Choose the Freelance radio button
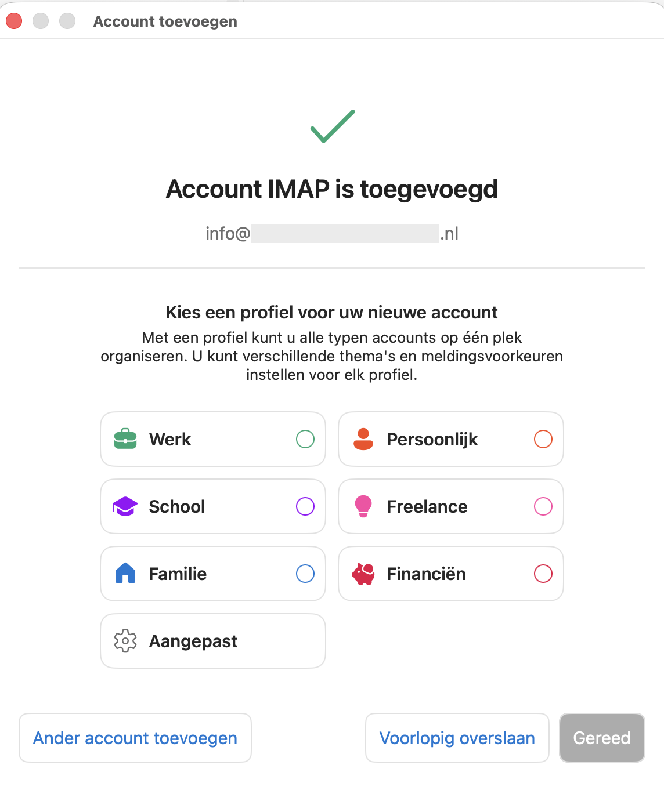 [x=543, y=506]
